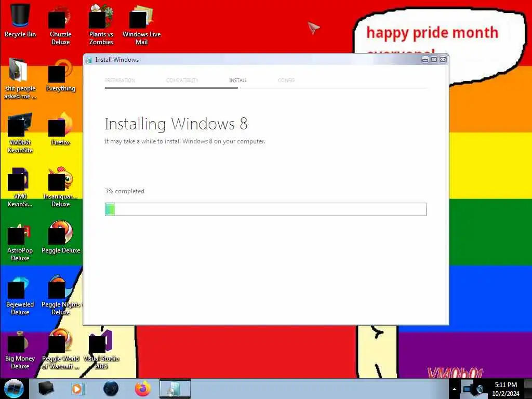Click the COMPATIBILITY step label
Image resolution: width=532 pixels, height=399 pixels.
[x=182, y=81]
